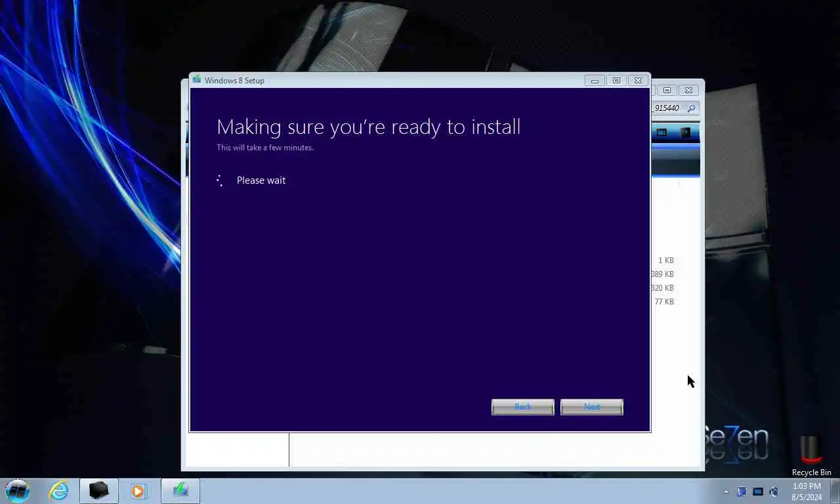Minimize the Windows 8 Setup window
This screenshot has width=840, height=504.
click(x=595, y=81)
